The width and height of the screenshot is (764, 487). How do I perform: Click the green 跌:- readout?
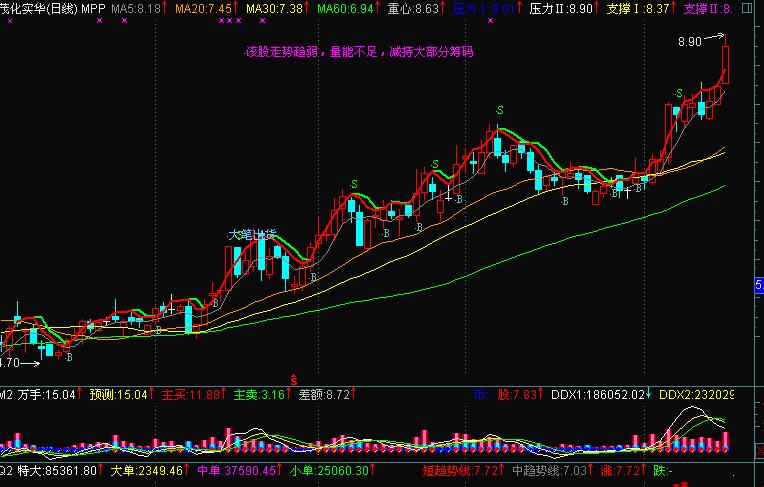coord(663,470)
